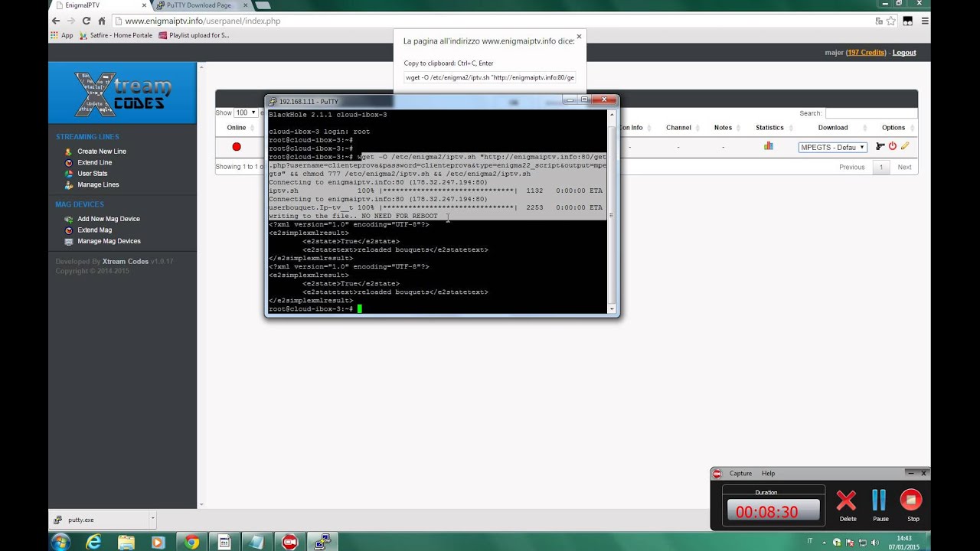Open Satfire - Home Portale bookmark
This screenshot has height=551, width=980.
(x=116, y=35)
